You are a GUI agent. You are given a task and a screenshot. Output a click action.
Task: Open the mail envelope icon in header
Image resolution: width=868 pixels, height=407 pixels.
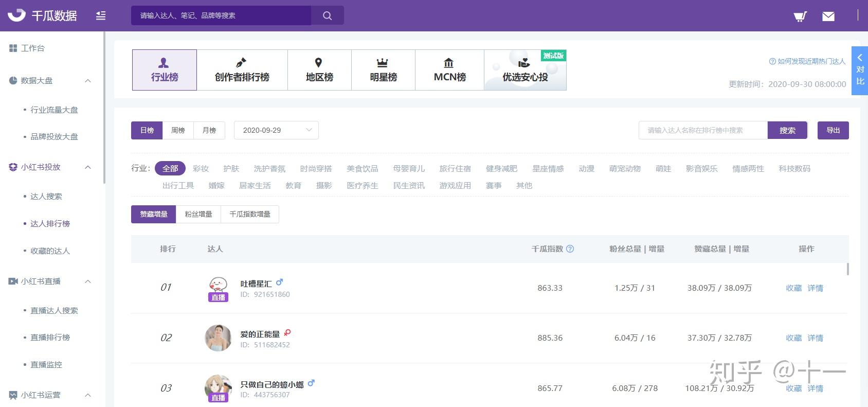828,16
